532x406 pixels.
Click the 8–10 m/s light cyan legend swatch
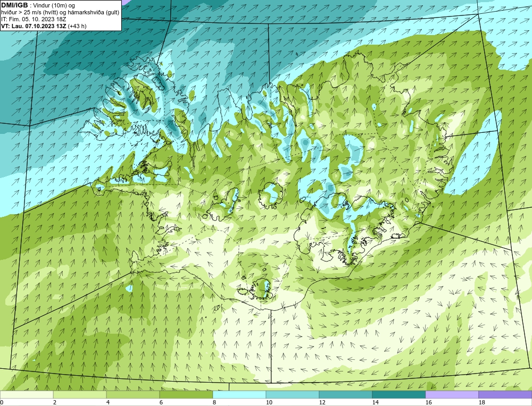239,394
